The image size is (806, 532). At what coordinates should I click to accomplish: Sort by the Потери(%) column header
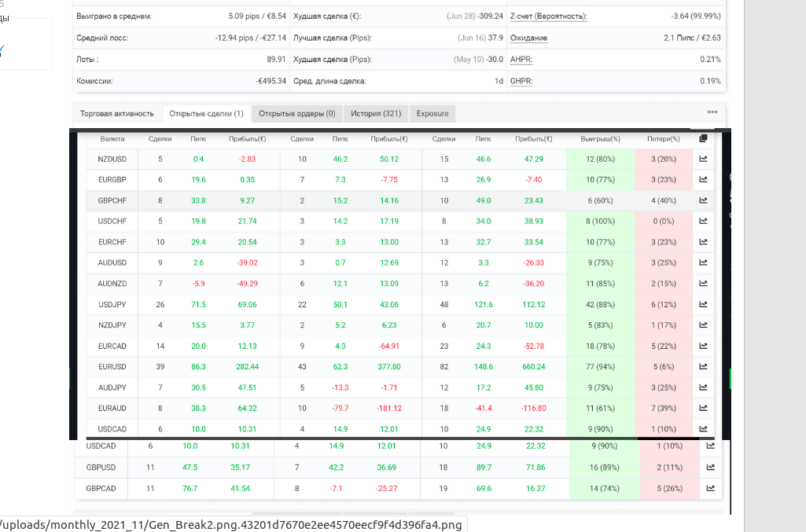pyautogui.click(x=664, y=139)
